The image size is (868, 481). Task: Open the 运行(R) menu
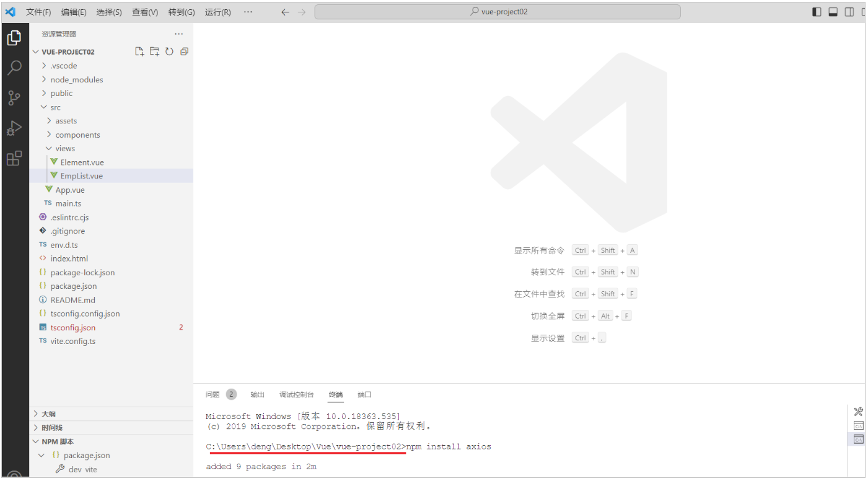click(x=217, y=12)
